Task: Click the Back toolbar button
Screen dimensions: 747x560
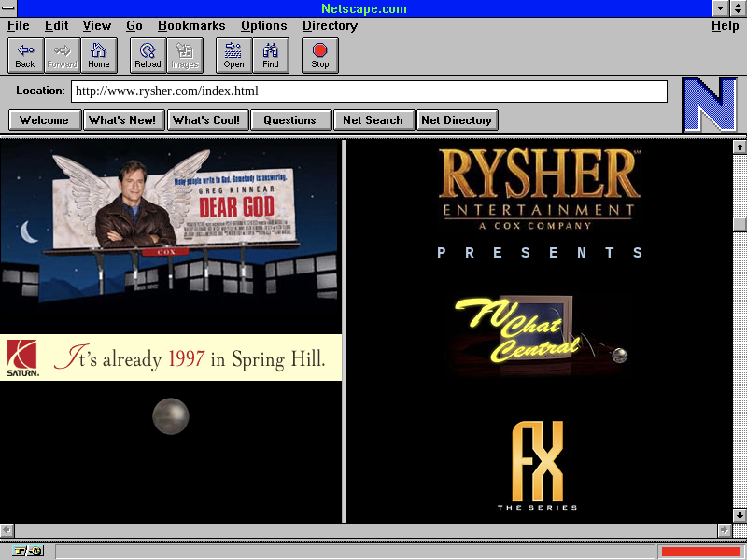Action: (25, 55)
